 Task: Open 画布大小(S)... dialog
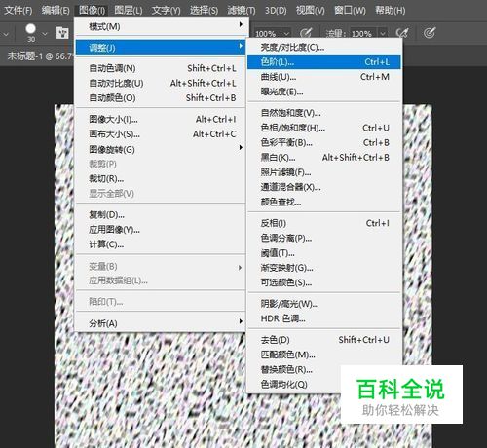pos(160,134)
